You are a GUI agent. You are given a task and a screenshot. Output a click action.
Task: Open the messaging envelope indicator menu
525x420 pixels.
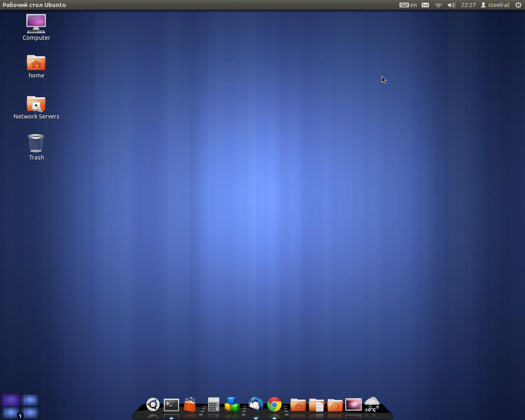(x=425, y=5)
